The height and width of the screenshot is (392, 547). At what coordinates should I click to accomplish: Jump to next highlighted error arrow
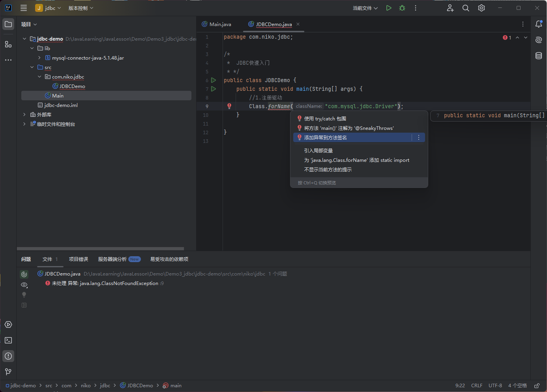[526, 38]
